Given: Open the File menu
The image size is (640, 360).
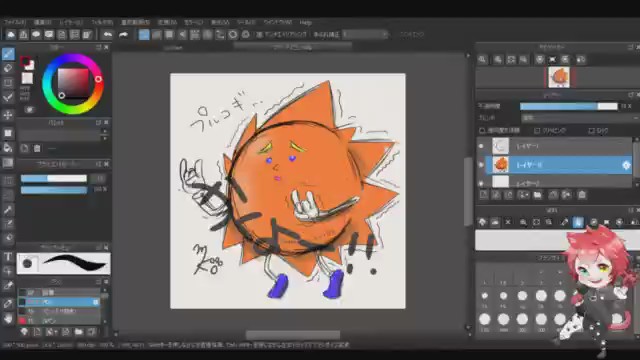Looking at the screenshot, I should [15, 22].
